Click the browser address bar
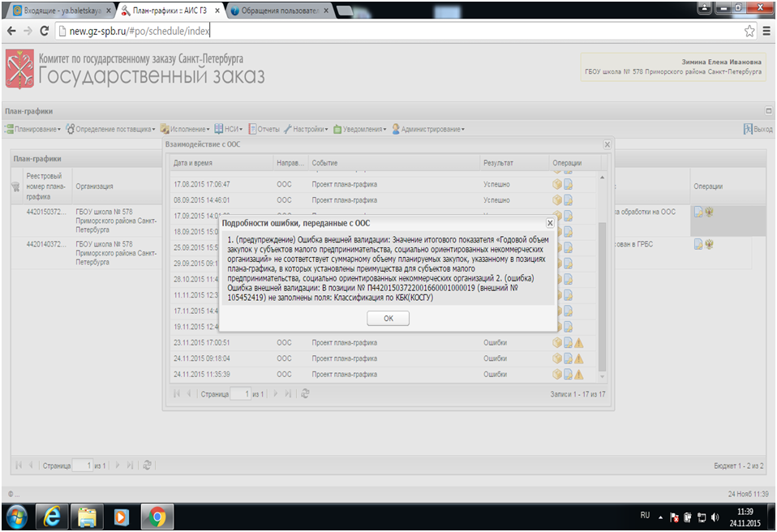 pyautogui.click(x=397, y=31)
